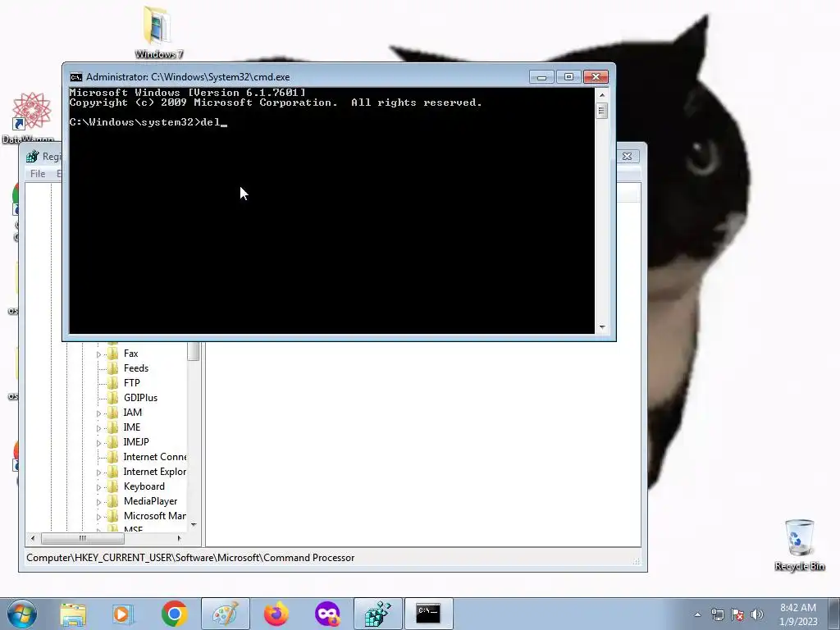Select the FTP registry key

[x=132, y=383]
